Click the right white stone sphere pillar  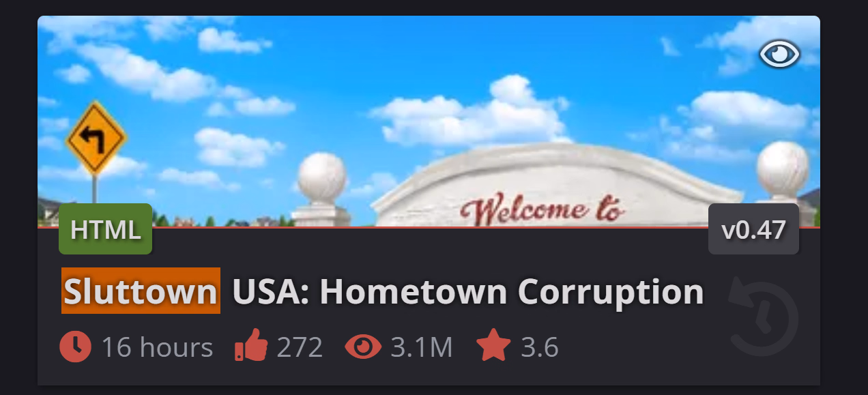click(x=783, y=181)
